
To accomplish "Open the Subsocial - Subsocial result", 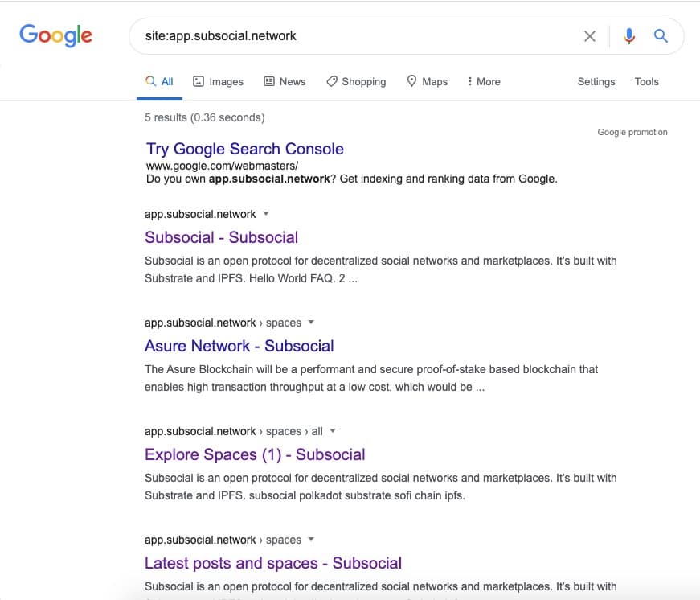I will (222, 237).
